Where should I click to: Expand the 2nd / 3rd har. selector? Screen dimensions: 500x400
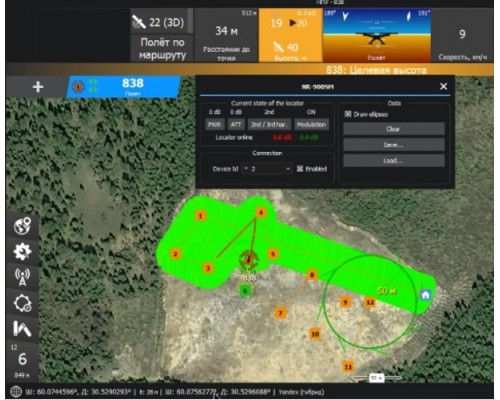(269, 125)
